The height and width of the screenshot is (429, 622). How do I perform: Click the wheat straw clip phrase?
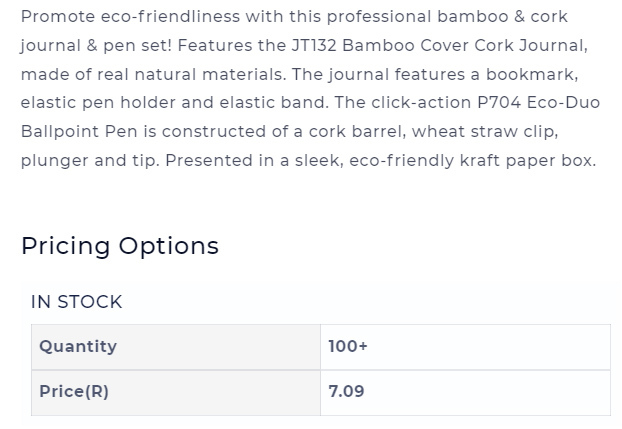(x=483, y=132)
